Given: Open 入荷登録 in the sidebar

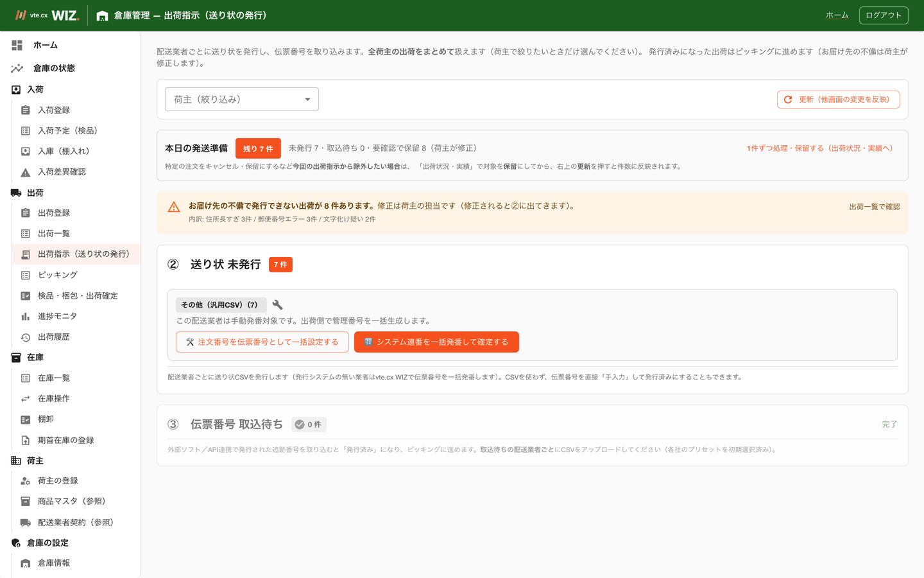Looking at the screenshot, I should [76, 110].
